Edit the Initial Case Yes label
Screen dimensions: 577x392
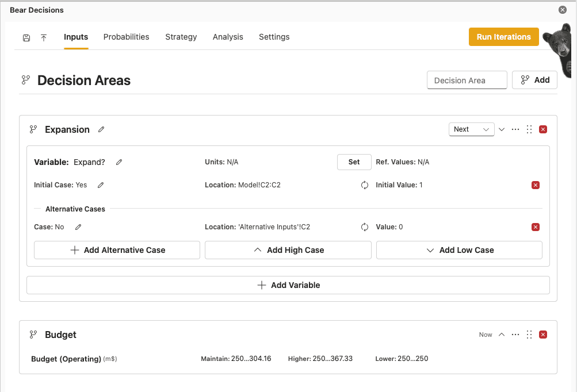pyautogui.click(x=101, y=185)
